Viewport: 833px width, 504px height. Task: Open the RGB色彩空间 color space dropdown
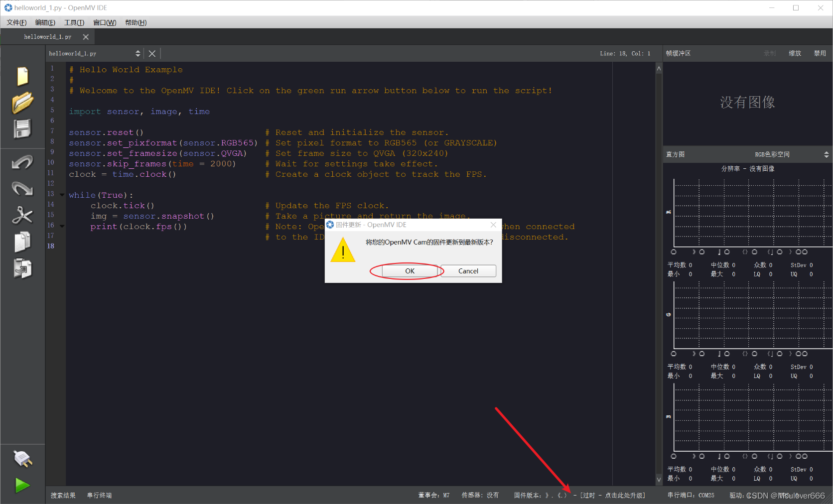coord(791,154)
